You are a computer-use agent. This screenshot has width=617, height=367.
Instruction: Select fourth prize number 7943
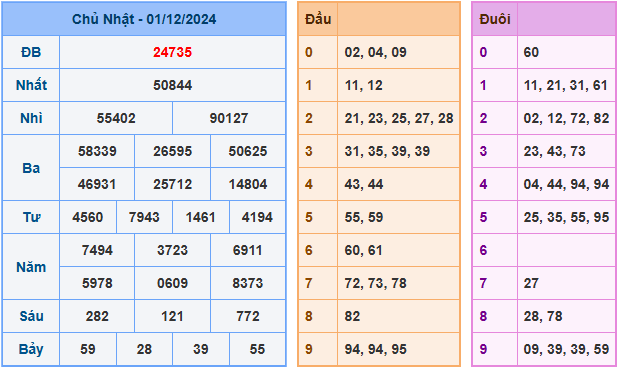[x=144, y=218]
